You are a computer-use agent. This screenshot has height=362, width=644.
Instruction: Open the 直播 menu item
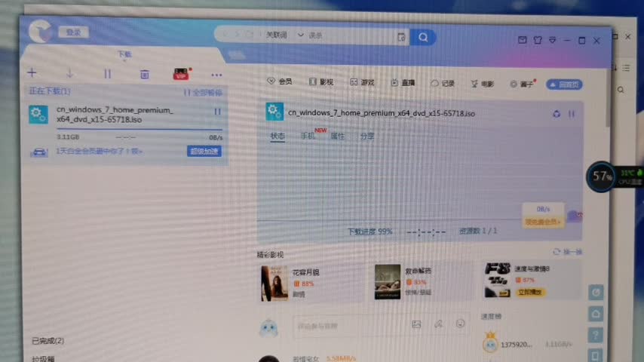pos(403,83)
